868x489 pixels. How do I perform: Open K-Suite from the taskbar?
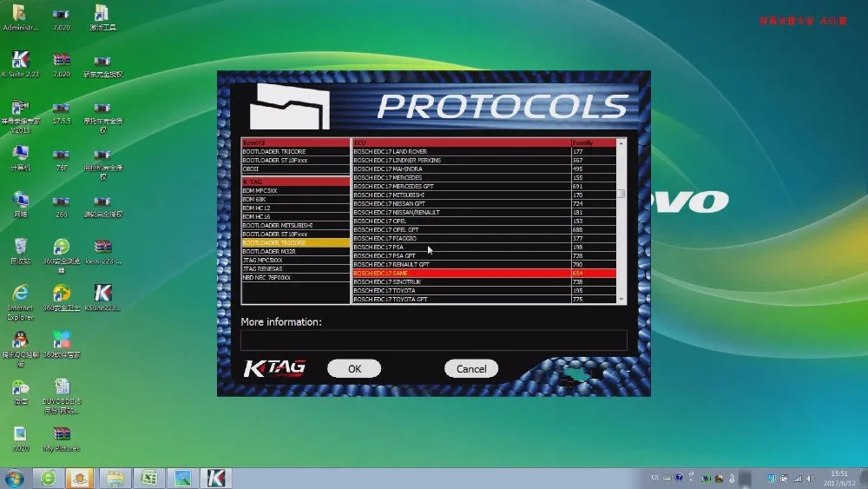pyautogui.click(x=216, y=478)
